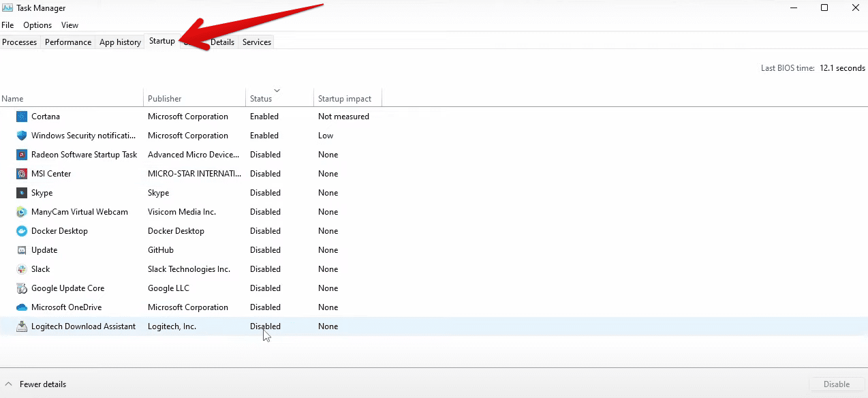Click the Logitech, Inc. publisher cell
Viewport: 868px width, 398px height.
172,326
